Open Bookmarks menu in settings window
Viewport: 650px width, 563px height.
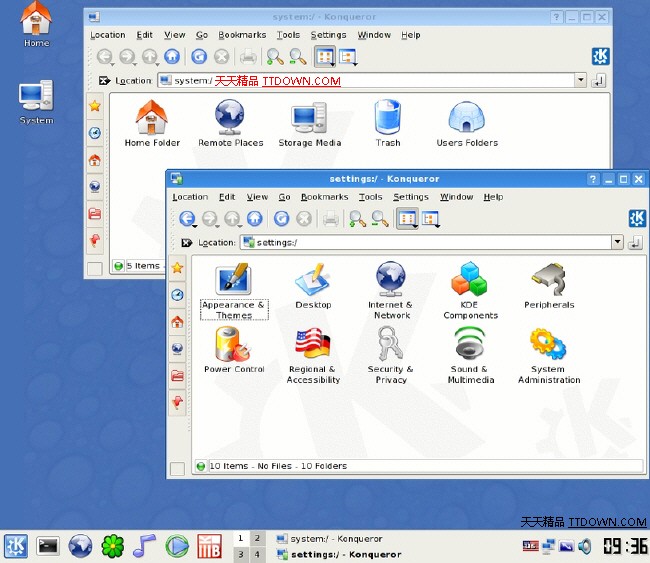325,197
